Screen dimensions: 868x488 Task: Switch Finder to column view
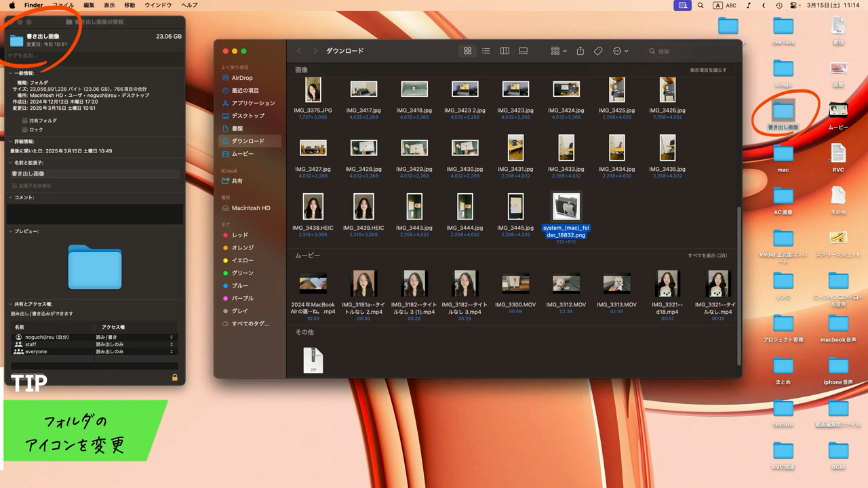click(505, 51)
